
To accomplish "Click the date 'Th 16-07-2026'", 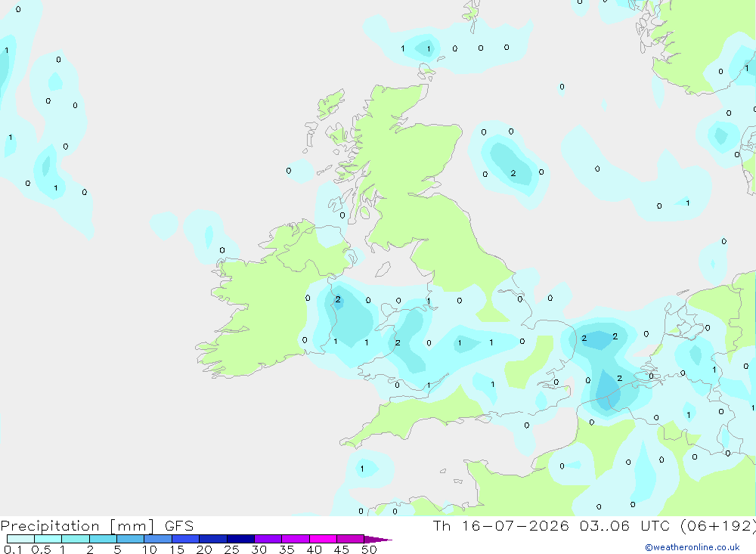I will (x=501, y=525).
